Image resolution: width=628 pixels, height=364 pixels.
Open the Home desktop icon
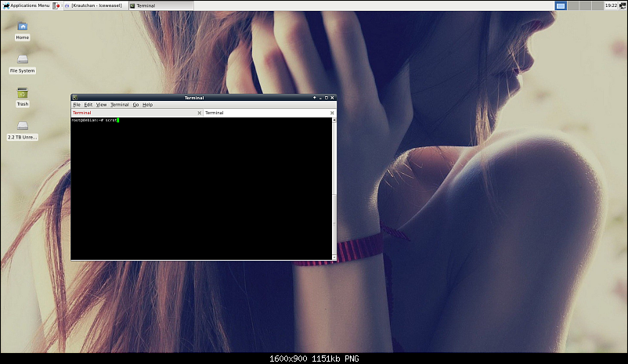[x=22, y=28]
